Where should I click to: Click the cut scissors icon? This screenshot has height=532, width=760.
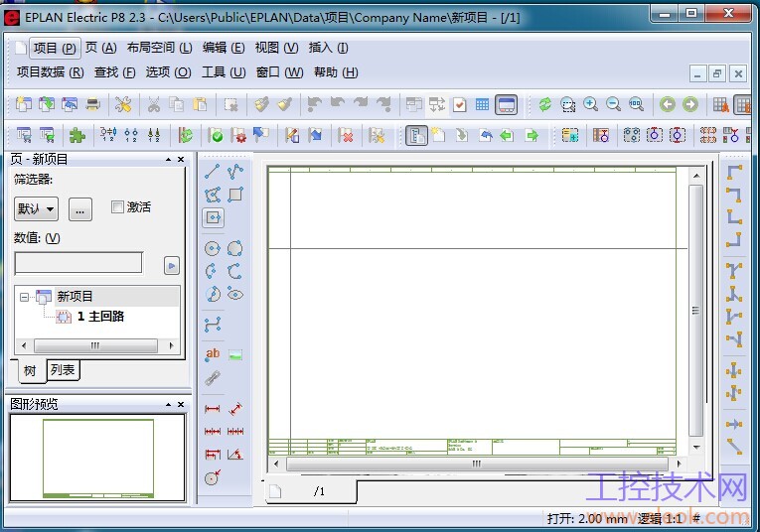tap(154, 104)
